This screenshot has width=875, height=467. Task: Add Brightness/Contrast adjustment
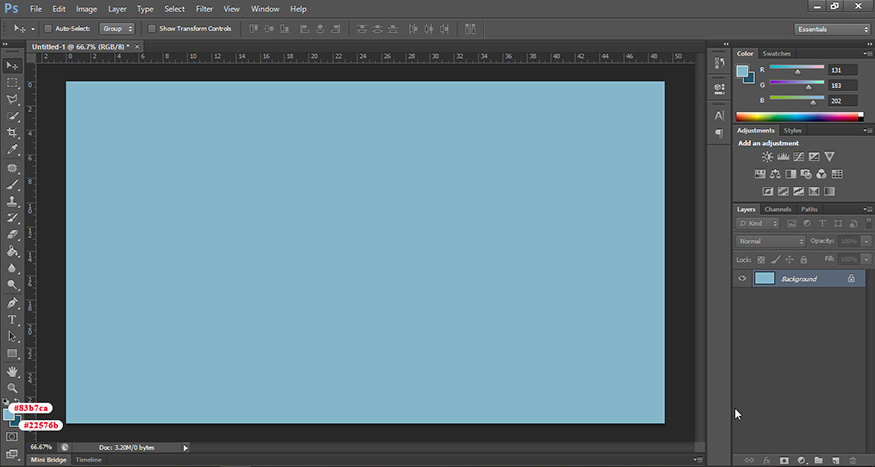click(767, 157)
